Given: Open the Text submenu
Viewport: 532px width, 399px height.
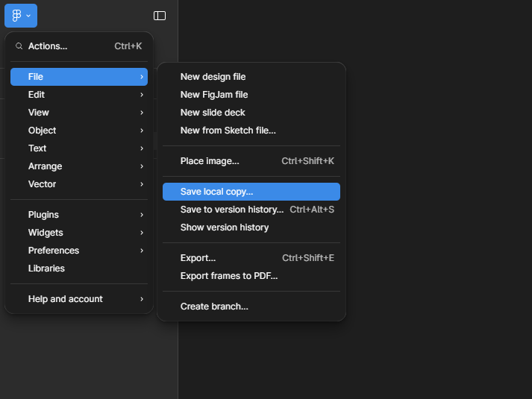Looking at the screenshot, I should pyautogui.click(x=79, y=148).
